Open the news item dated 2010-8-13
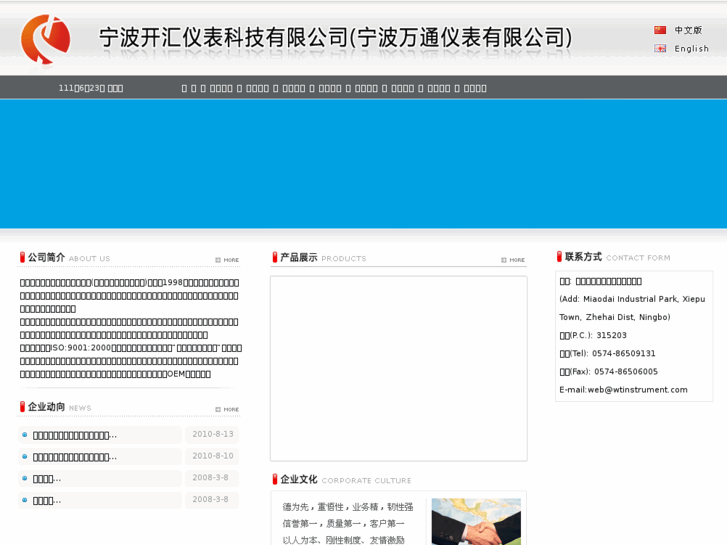 75,436
